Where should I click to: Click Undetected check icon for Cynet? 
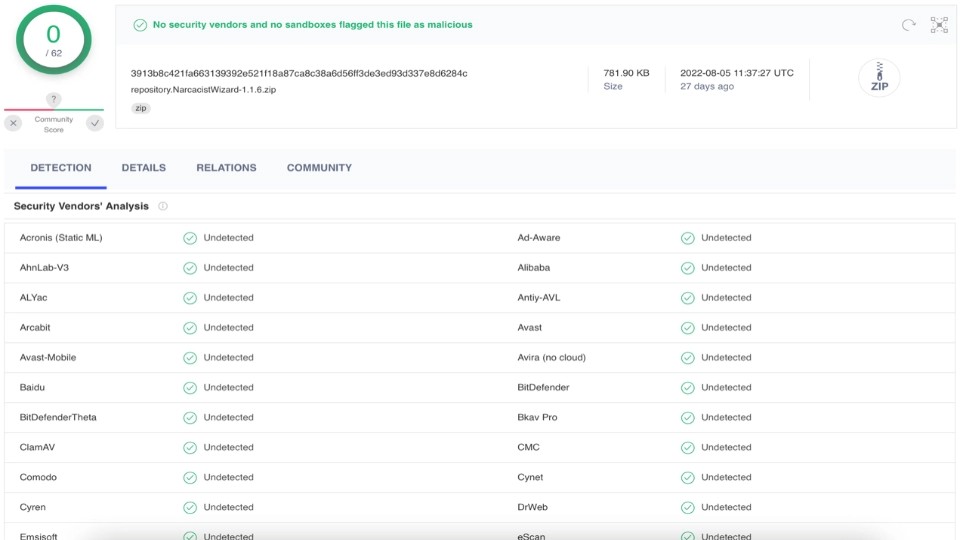coord(688,478)
